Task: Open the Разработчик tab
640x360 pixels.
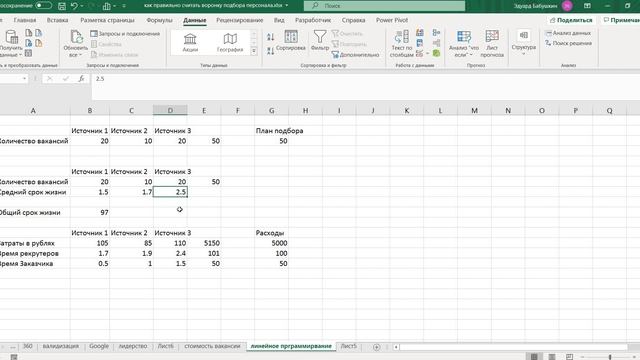Action: pyautogui.click(x=313, y=20)
